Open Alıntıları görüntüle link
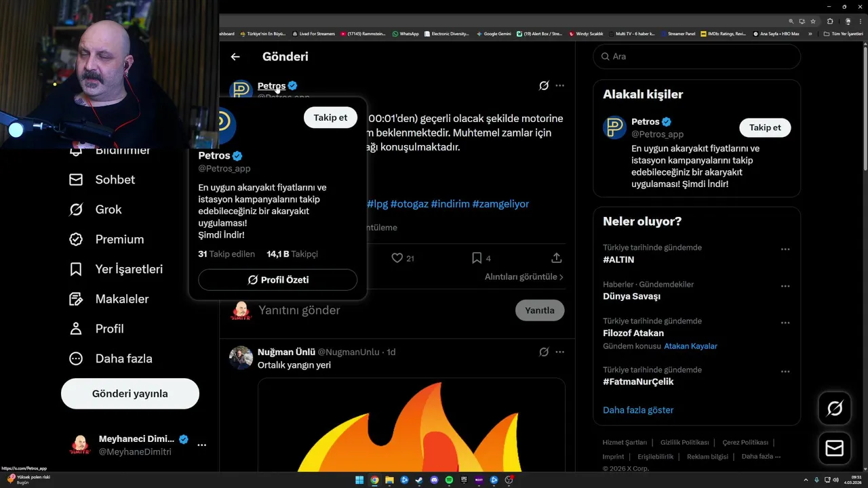 [x=524, y=277]
